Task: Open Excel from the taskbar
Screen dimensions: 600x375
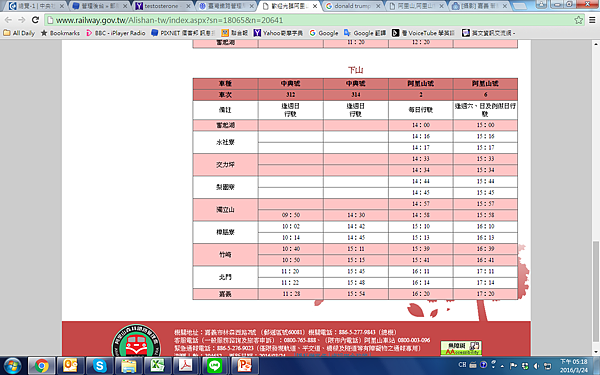Action: (157, 366)
